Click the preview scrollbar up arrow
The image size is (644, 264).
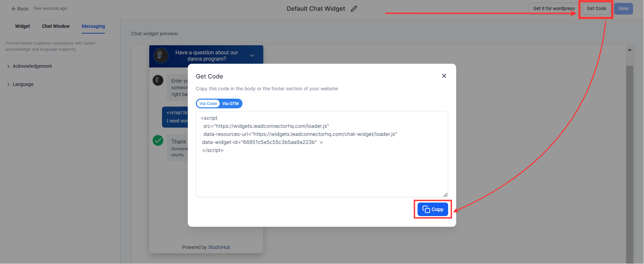(630, 50)
